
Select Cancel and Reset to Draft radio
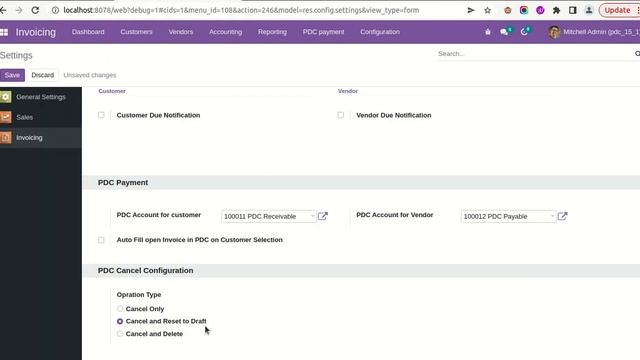[120, 321]
